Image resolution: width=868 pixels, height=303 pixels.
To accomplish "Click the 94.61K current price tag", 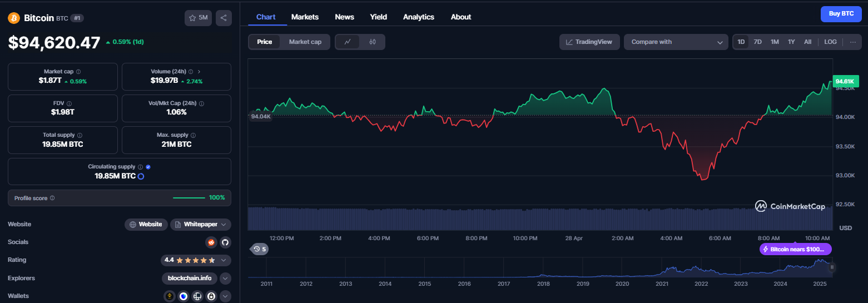I will (846, 81).
